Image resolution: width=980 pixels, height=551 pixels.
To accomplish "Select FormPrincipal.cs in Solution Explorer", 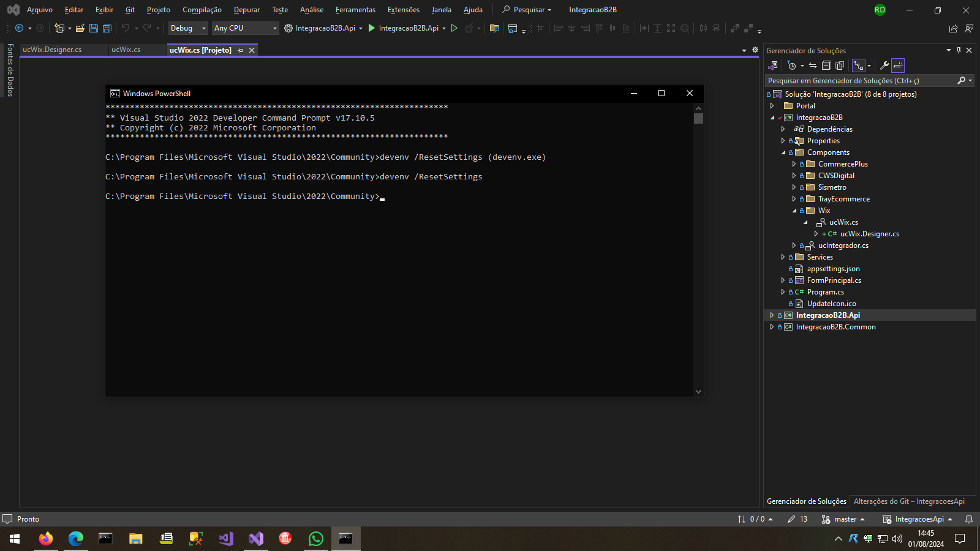I will click(834, 280).
